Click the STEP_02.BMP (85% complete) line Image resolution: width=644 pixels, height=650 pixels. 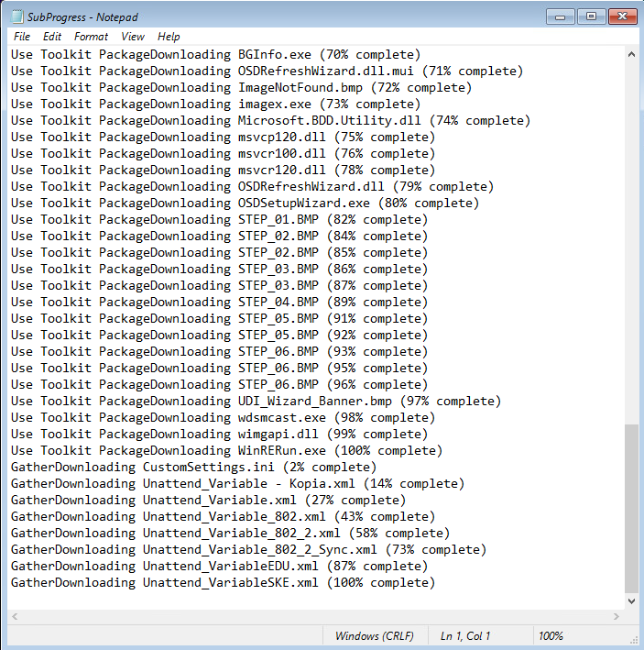tap(220, 253)
